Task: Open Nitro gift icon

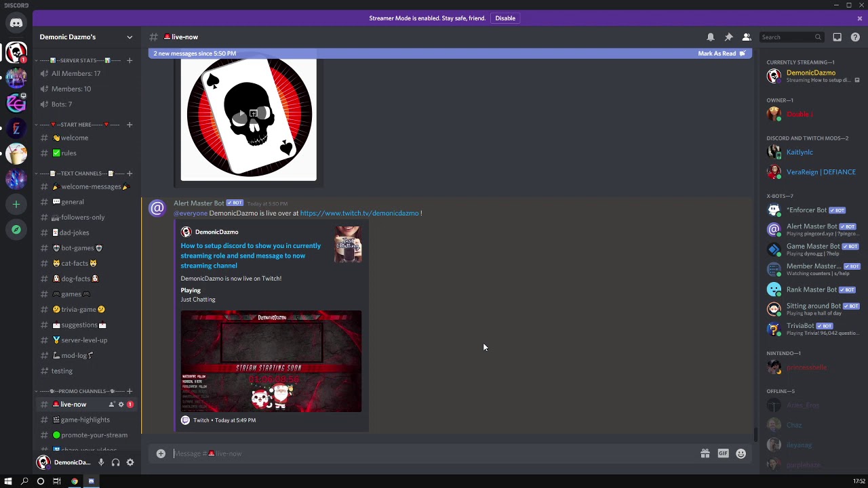Action: click(705, 453)
